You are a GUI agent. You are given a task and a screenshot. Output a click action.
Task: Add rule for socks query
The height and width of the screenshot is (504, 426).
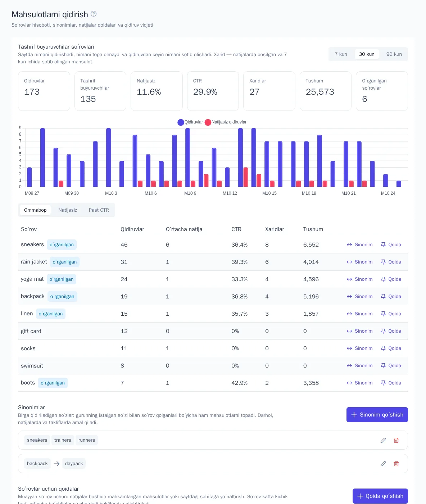391,348
